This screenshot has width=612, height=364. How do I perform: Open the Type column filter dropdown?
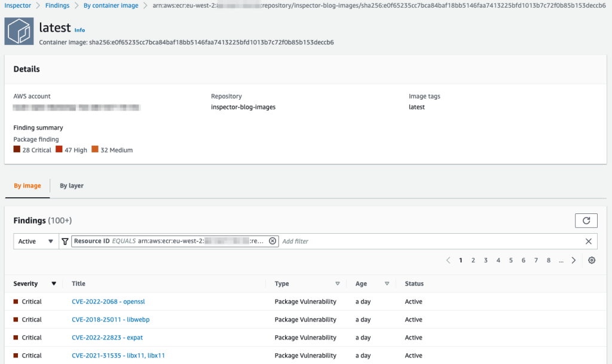(x=338, y=283)
